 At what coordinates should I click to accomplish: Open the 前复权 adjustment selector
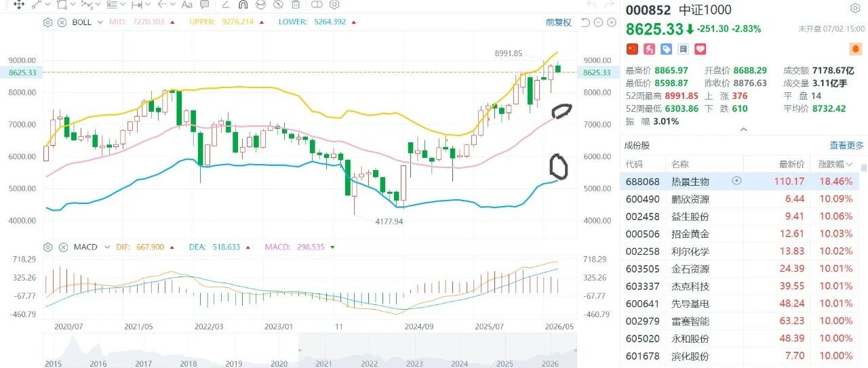(558, 22)
